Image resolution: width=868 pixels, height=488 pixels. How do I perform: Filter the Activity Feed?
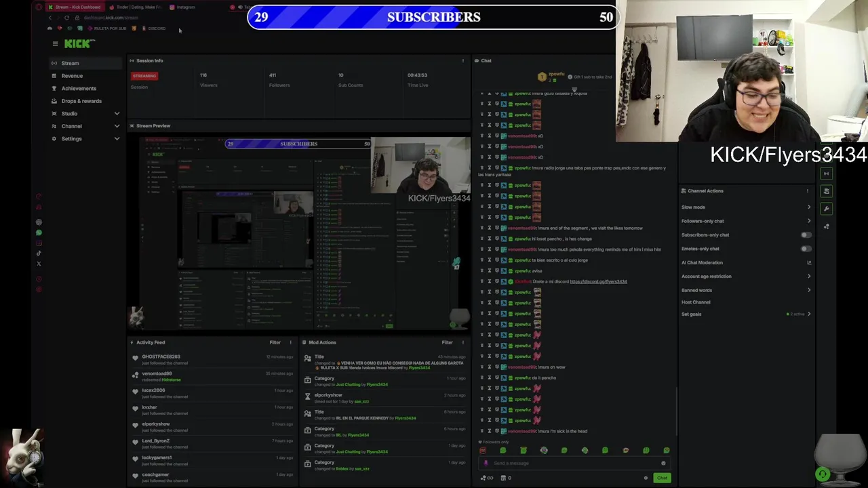[275, 342]
